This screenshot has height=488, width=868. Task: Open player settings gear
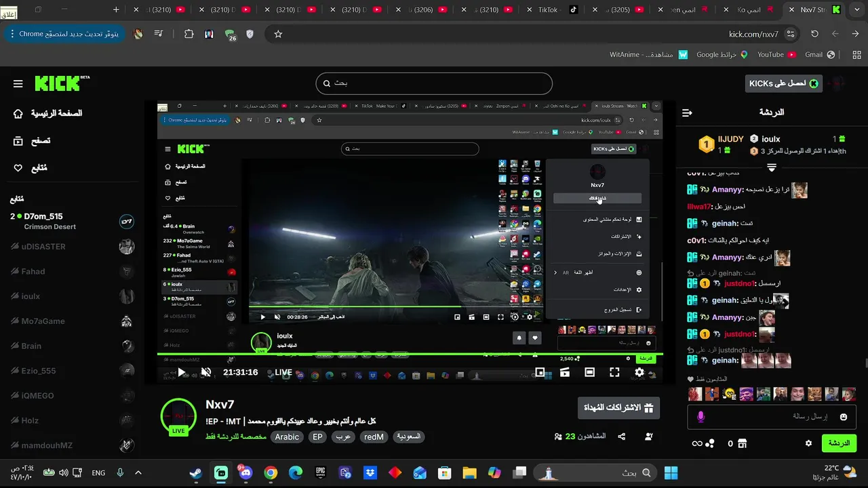click(639, 372)
